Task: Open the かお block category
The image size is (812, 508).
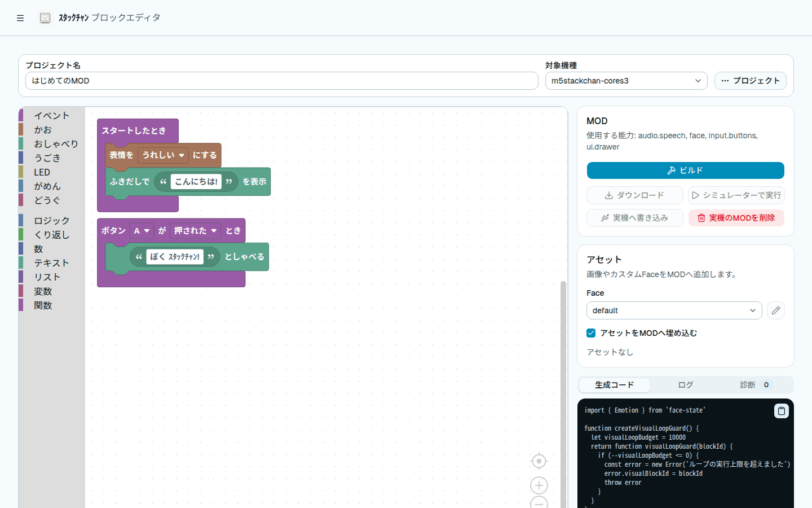Action: pos(51,130)
